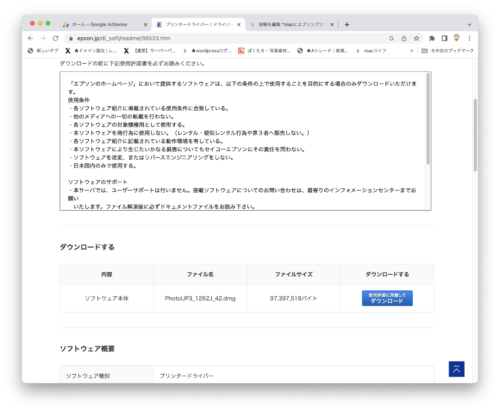Viewport: 500px width, 412px height.
Task: Open the ★wordpressログ bookmark
Action: click(207, 51)
